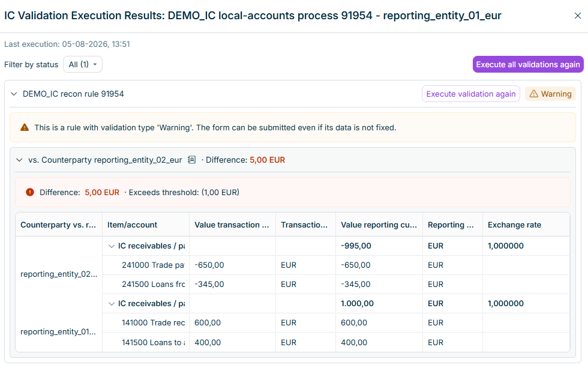
Task: Collapse the IC receivables row with -995,00
Action: [x=112, y=246]
